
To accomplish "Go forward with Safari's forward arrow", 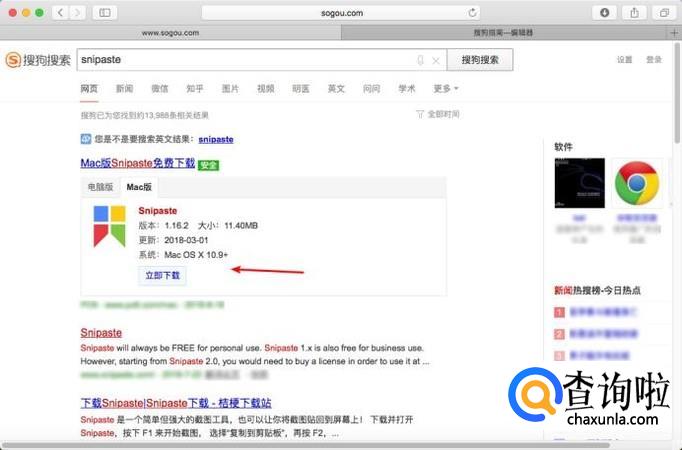I will click(x=77, y=13).
